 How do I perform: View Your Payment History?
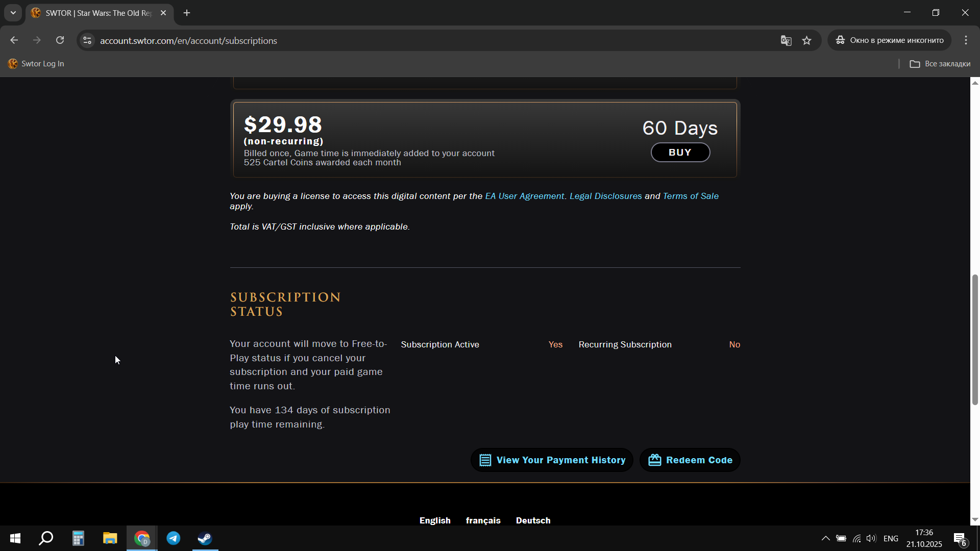click(x=552, y=460)
